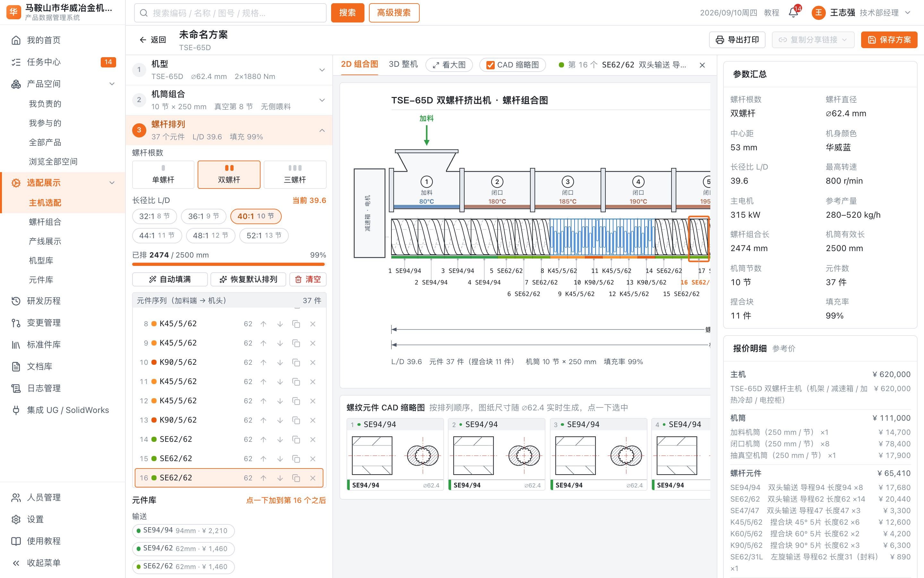This screenshot has height=578, width=924.
Task: Click 自动填满 auto-fill button
Action: click(x=170, y=279)
